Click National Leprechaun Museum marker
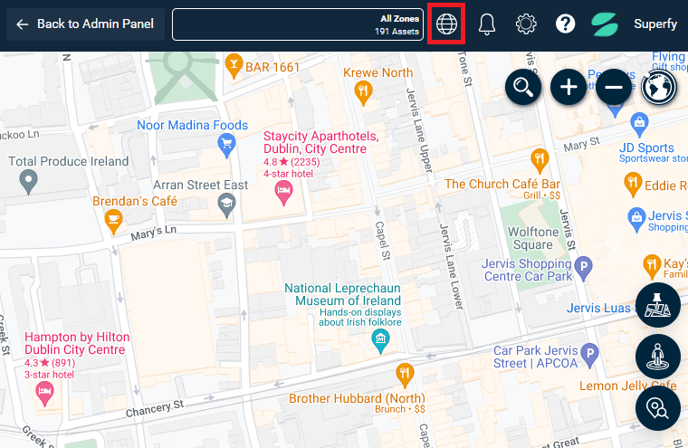 380,341
